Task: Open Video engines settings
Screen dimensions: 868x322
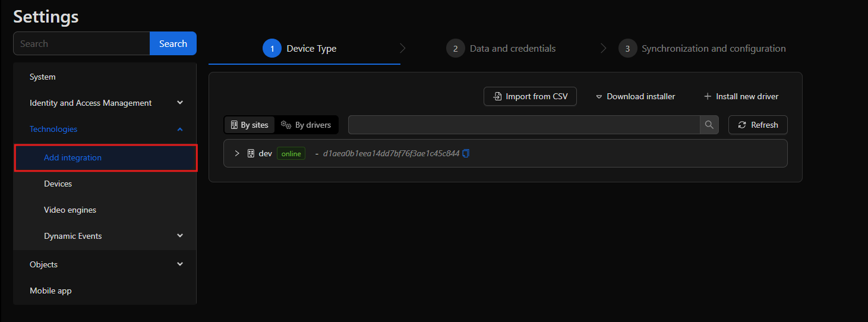Action: pos(105,210)
